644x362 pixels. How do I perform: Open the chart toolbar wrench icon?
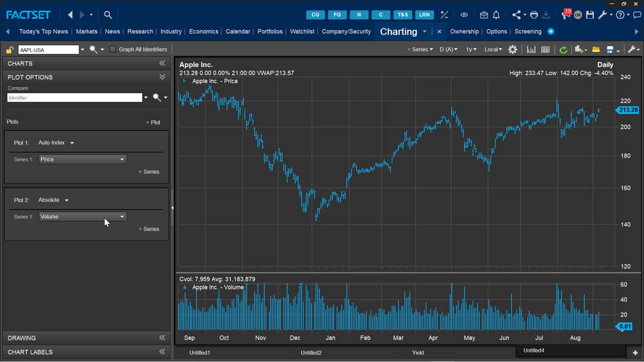[x=632, y=49]
